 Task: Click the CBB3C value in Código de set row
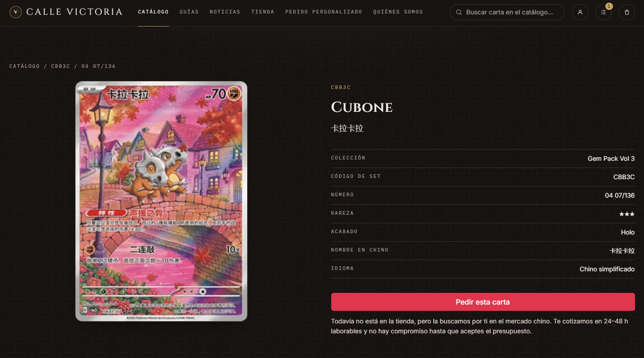(x=624, y=177)
